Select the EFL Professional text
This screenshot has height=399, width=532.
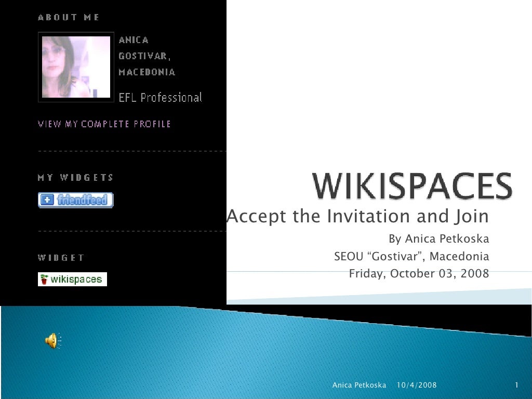160,97
